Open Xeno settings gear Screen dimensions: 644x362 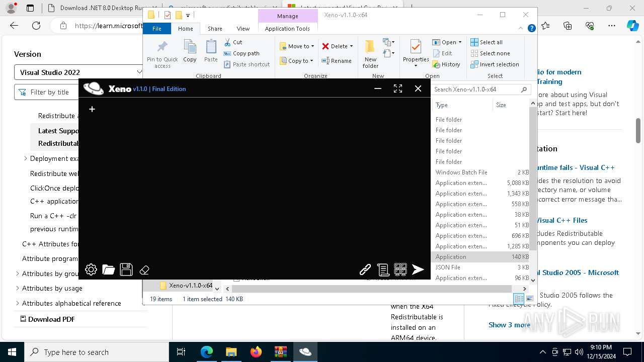[x=91, y=270]
